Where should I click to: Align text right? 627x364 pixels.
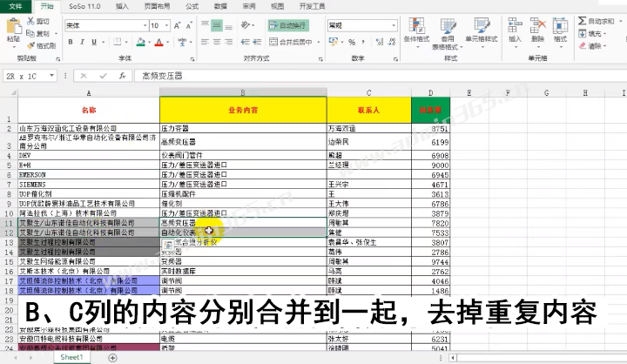(229, 42)
